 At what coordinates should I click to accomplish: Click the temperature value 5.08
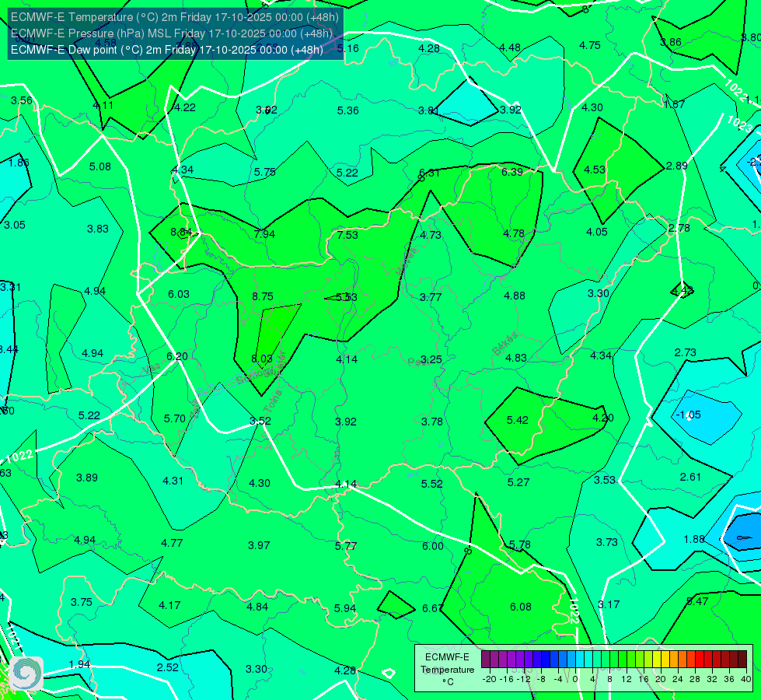[x=100, y=166]
